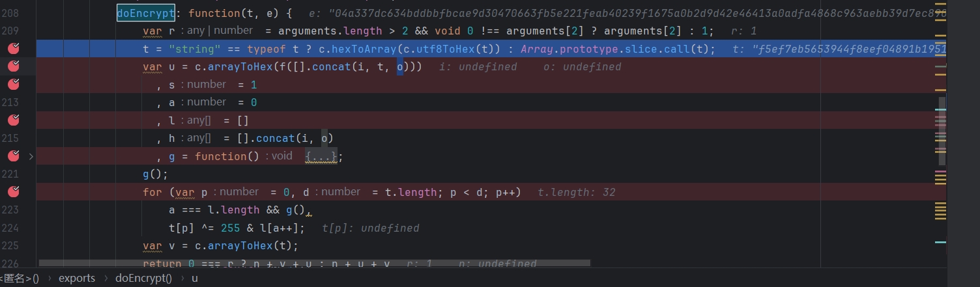
Task: Toggle breakpoint on the l any[] = [] line
Action: click(x=13, y=120)
